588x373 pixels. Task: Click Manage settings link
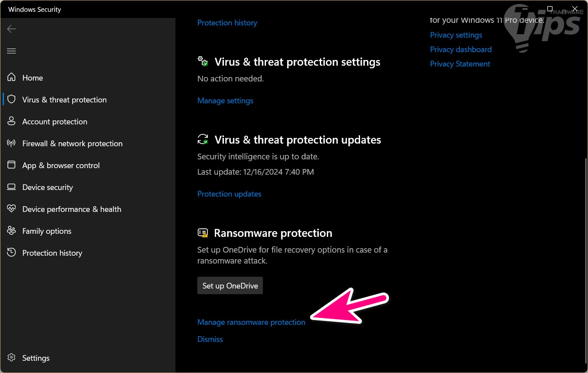pyautogui.click(x=225, y=101)
